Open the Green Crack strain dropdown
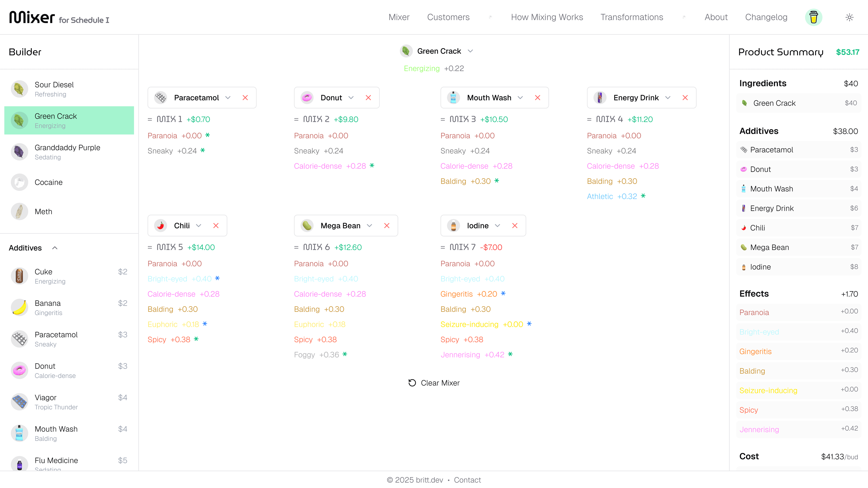Screen dimensions: 868x488 [471, 51]
